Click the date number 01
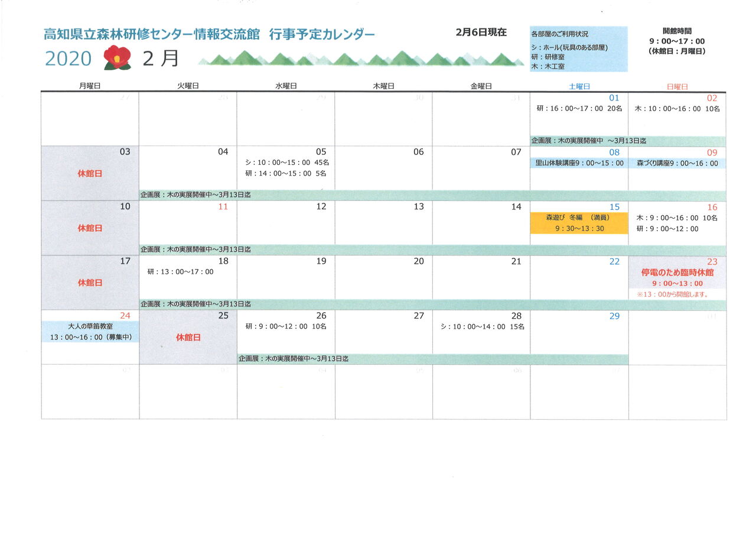This screenshot has height=535, width=756. click(614, 98)
